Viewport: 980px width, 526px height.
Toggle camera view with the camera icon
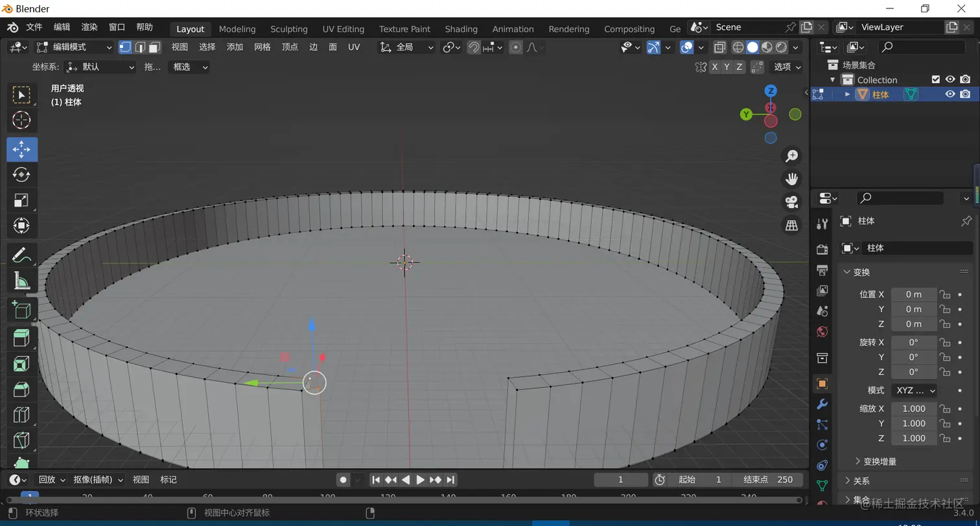click(x=791, y=202)
